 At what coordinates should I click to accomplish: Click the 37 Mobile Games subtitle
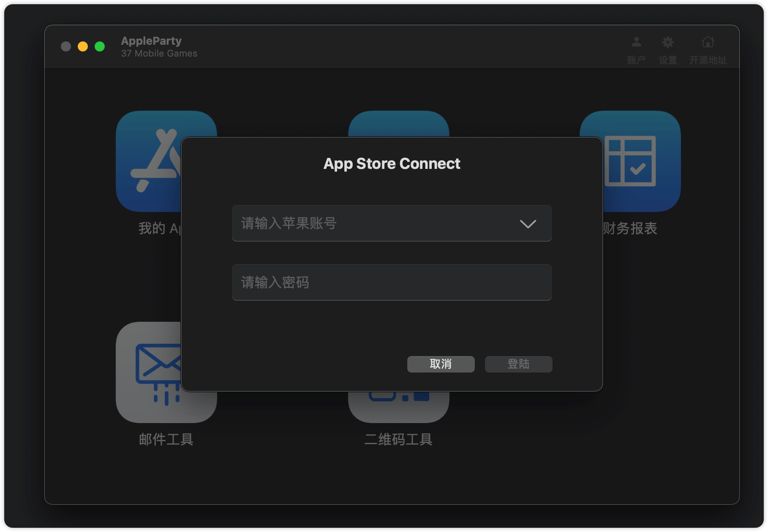click(x=159, y=54)
